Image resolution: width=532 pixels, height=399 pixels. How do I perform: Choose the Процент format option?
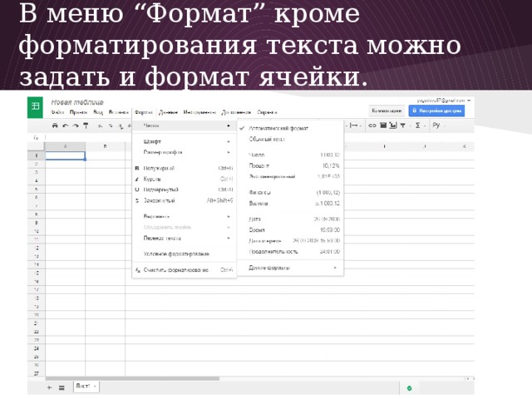pos(290,165)
